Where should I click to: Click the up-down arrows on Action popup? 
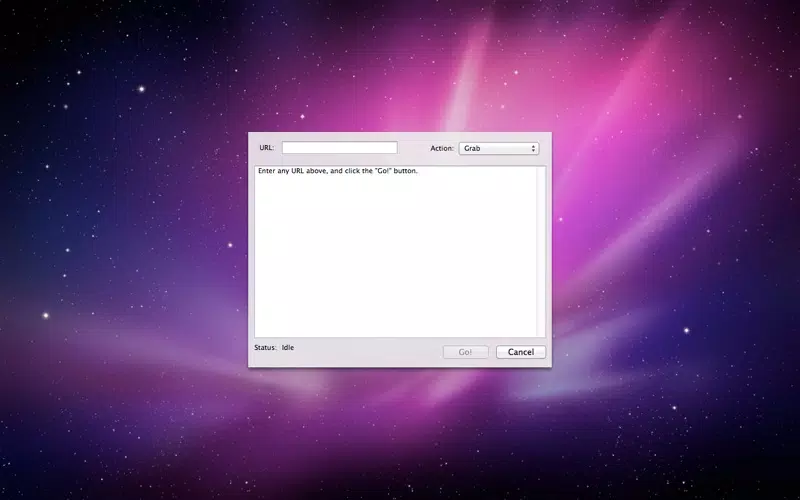[534, 148]
